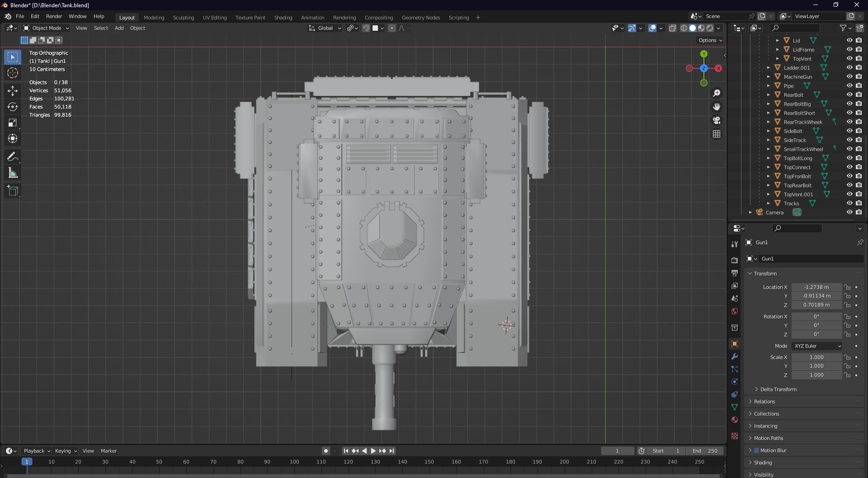Click the Add Cube tool icon
This screenshot has width=868, height=478.
tap(13, 191)
